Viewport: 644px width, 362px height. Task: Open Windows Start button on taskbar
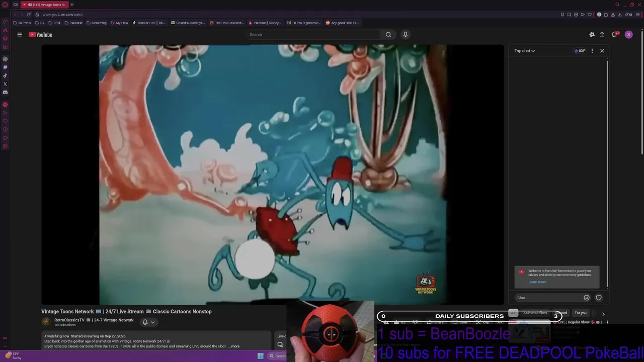[260, 356]
